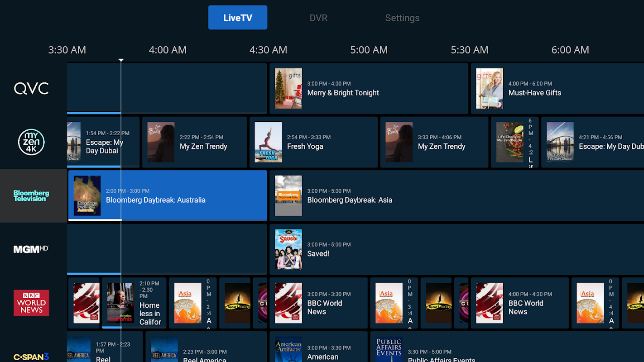Viewport: 644px width, 362px height.
Task: Select Reel America at 2:23 PM
Action: (x=206, y=347)
